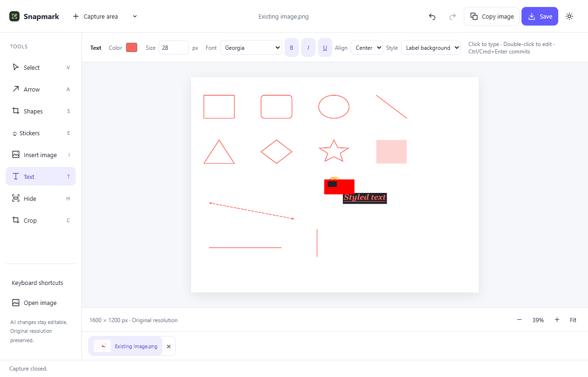The width and height of the screenshot is (588, 377).
Task: Toggle Underline text formatting
Action: [325, 47]
